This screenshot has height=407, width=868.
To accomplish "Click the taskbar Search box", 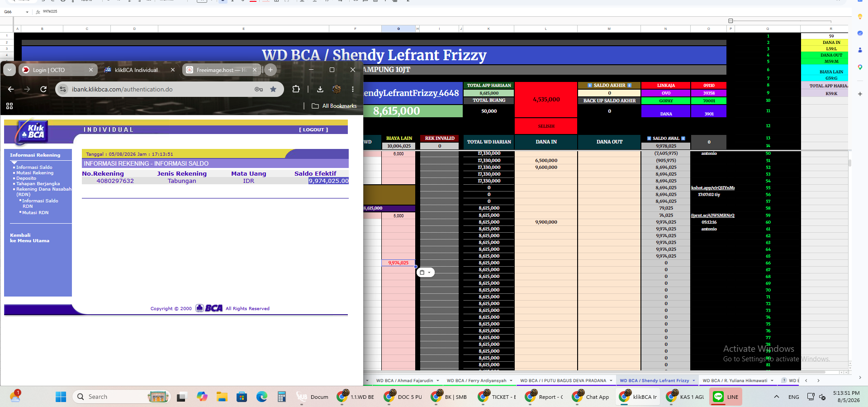I will 121,397.
